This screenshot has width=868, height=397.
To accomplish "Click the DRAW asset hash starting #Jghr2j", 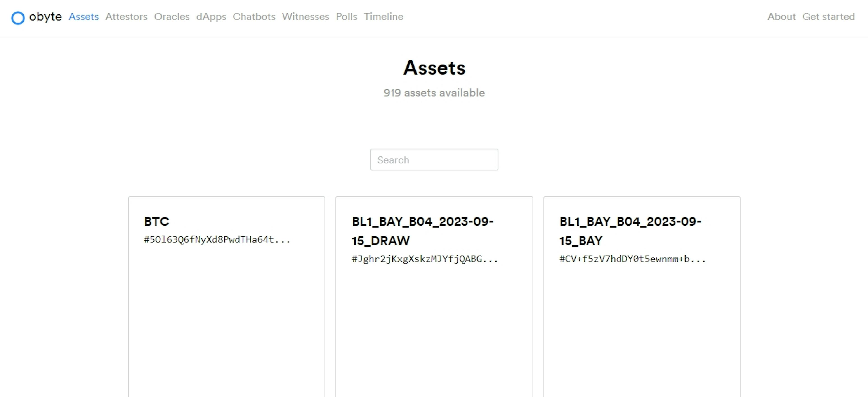I will pyautogui.click(x=425, y=259).
